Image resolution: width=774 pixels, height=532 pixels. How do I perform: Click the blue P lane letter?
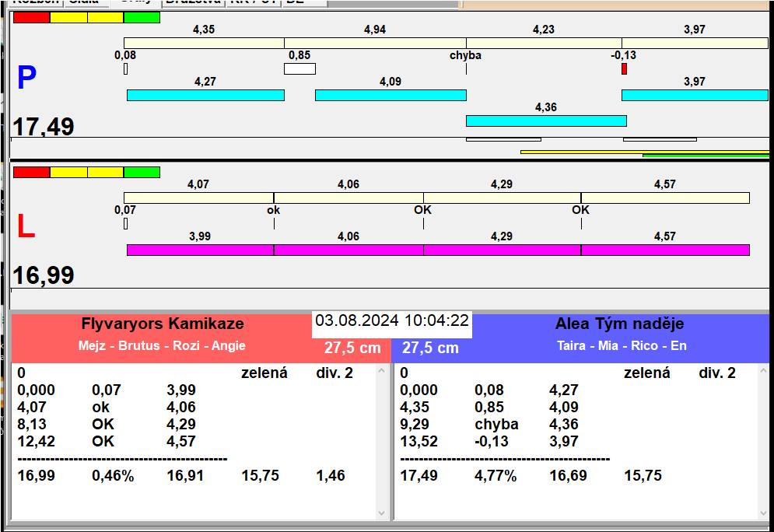pos(26,78)
